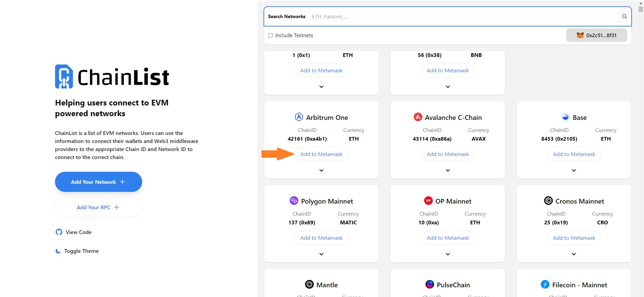Click the Avalanche C-Chain logo icon

point(418,117)
